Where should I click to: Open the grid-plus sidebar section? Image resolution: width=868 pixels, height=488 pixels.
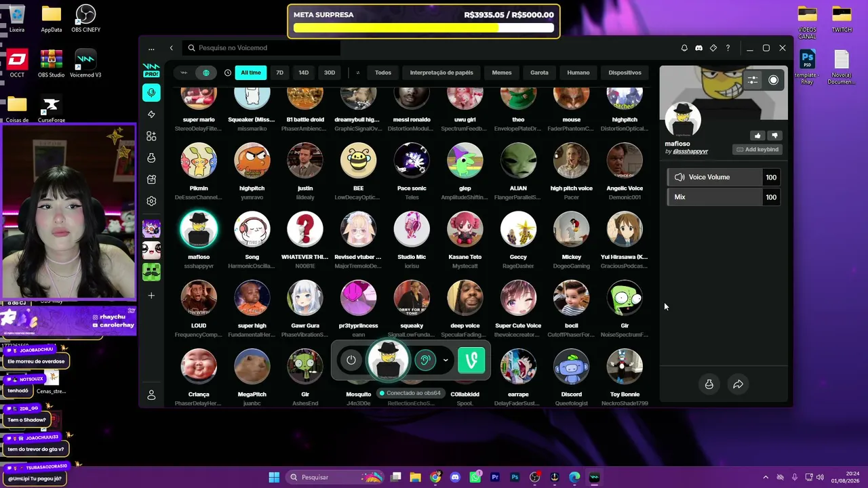(151, 136)
